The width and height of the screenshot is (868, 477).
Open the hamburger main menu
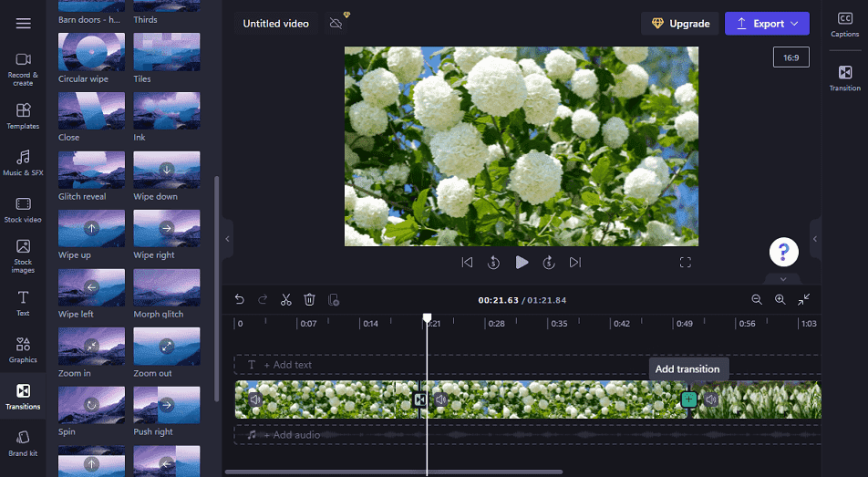(24, 24)
